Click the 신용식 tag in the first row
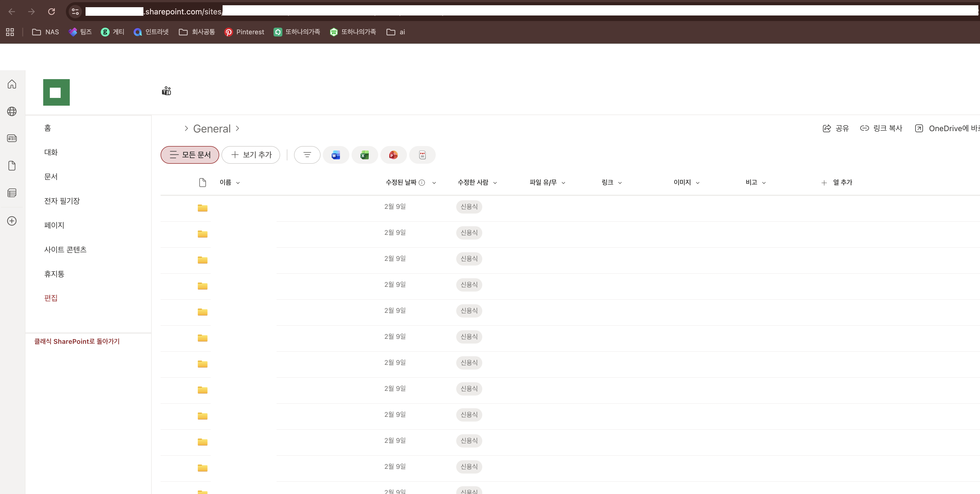 coord(469,207)
